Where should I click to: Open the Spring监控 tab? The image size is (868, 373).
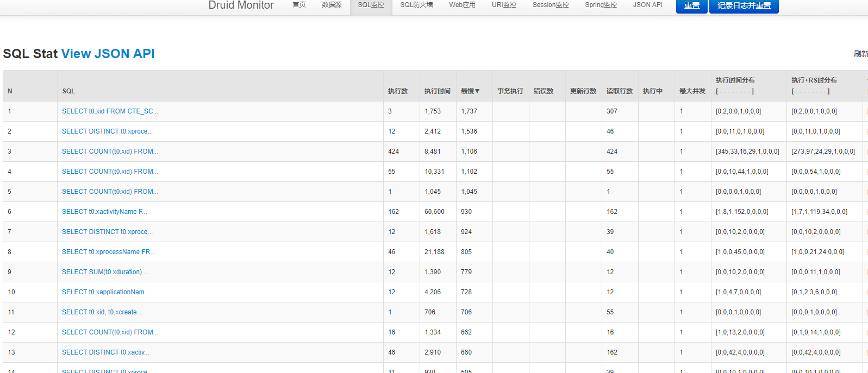[x=601, y=5]
